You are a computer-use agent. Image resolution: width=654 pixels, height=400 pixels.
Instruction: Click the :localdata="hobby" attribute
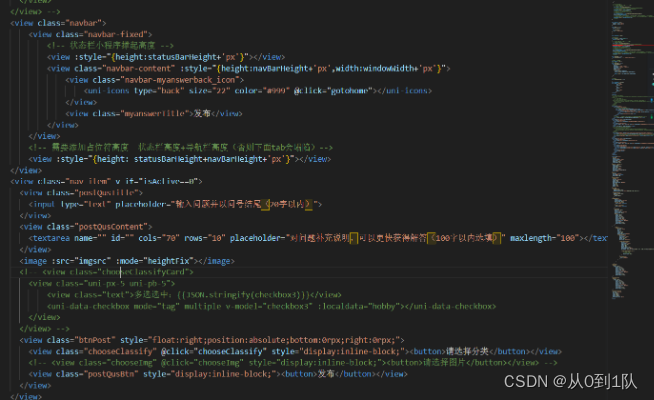(x=359, y=306)
